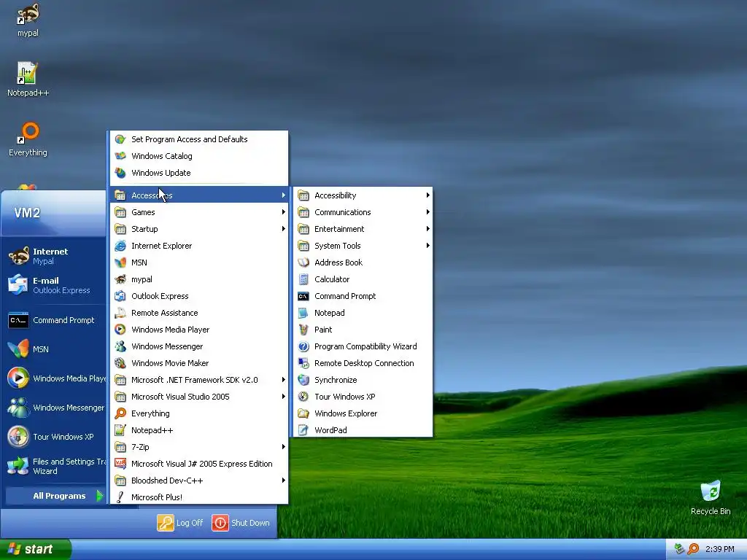This screenshot has height=560, width=747.
Task: Open Notepad++ from All Programs list
Action: [x=199, y=430]
